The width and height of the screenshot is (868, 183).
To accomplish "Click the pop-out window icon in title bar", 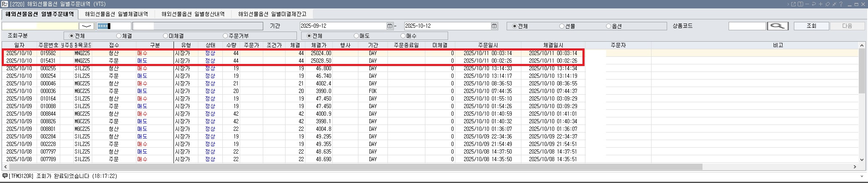I will [x=793, y=4].
